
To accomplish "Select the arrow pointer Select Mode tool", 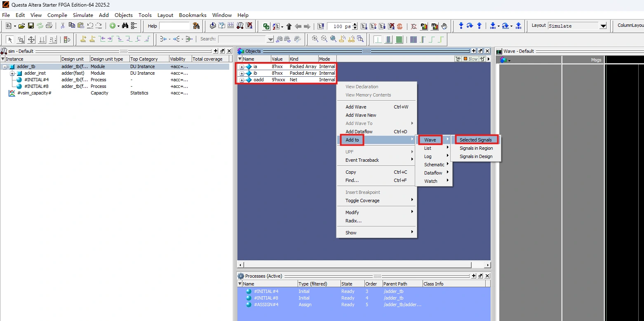I will point(10,40).
